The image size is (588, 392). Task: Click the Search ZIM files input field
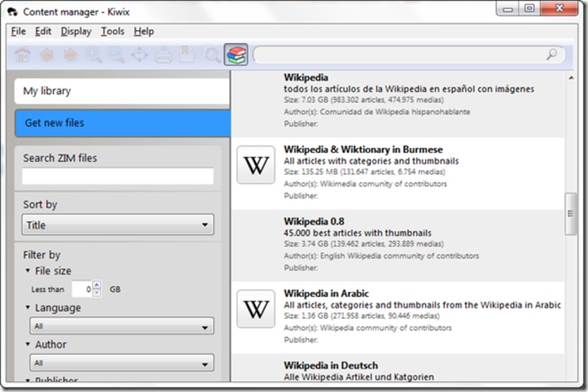coord(118,176)
